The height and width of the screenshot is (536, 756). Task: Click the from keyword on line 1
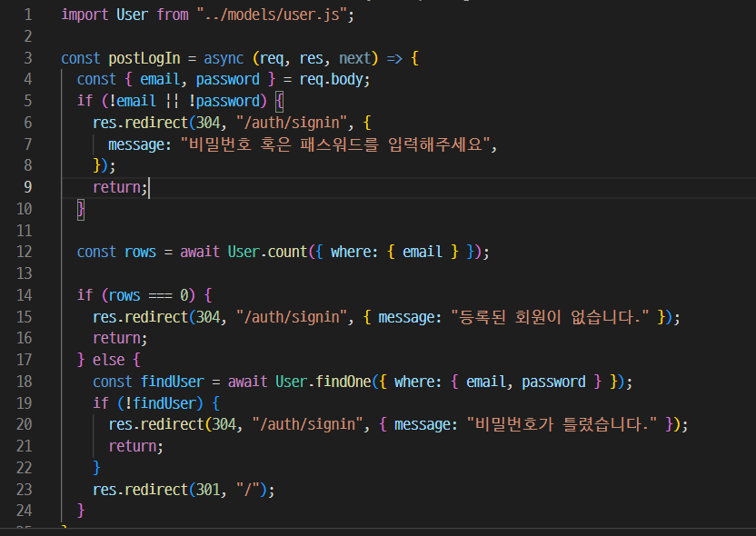pyautogui.click(x=173, y=15)
